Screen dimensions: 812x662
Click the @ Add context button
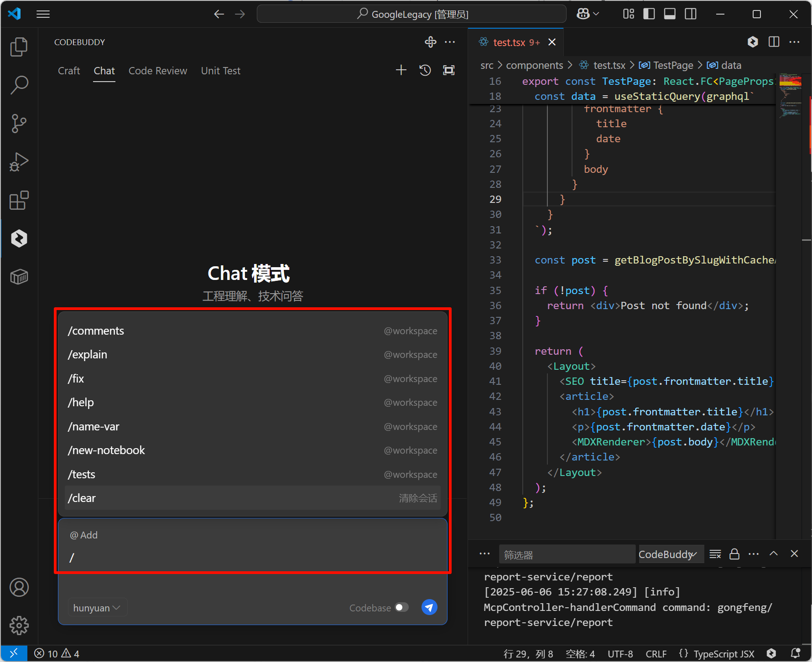83,535
